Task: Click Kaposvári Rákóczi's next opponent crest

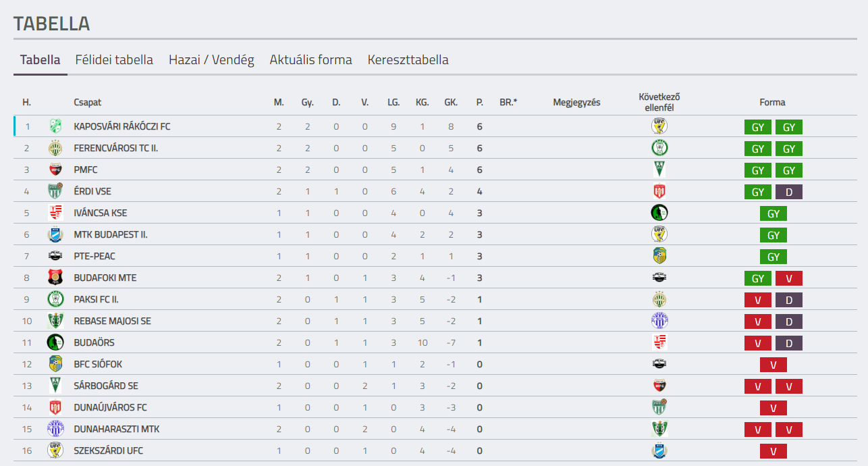Action: (x=659, y=126)
